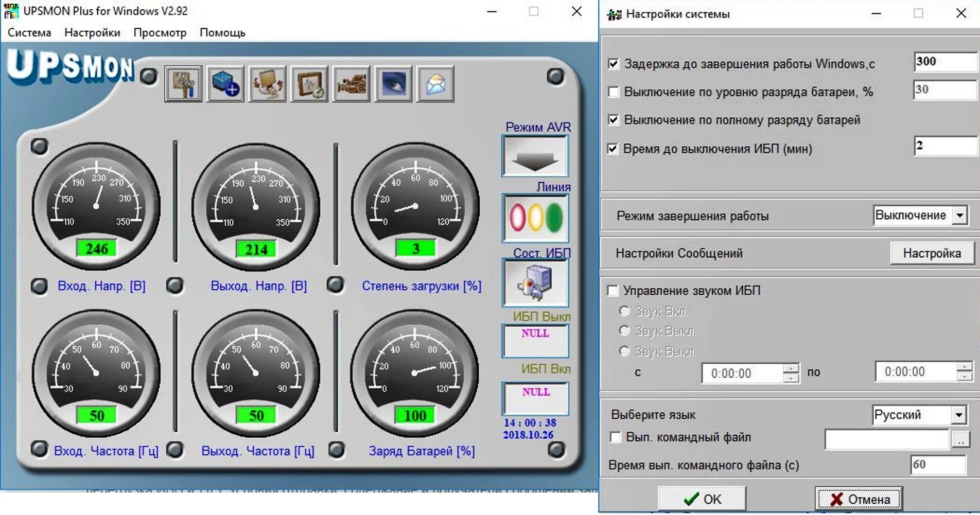
Task: Open the Настройки menu
Action: pos(92,32)
